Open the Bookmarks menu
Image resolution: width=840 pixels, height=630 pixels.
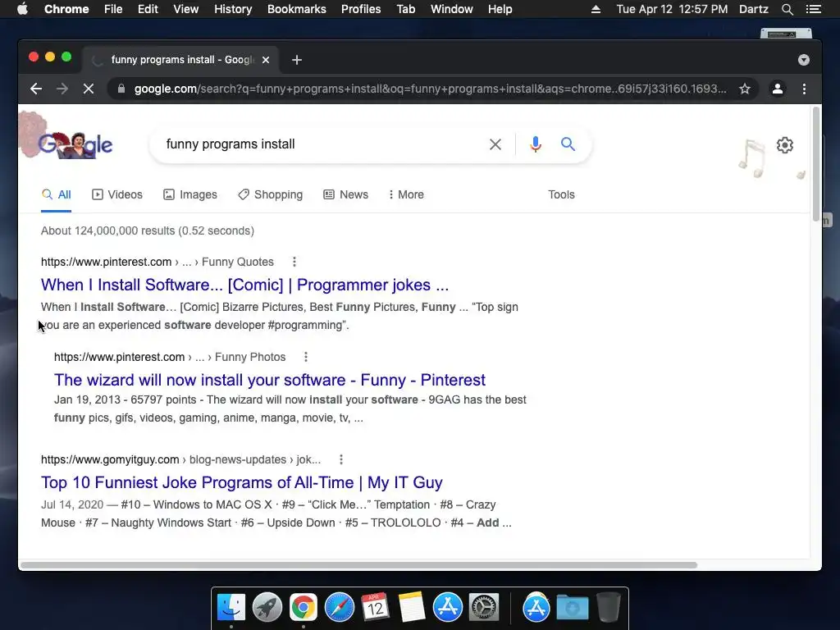pyautogui.click(x=297, y=9)
